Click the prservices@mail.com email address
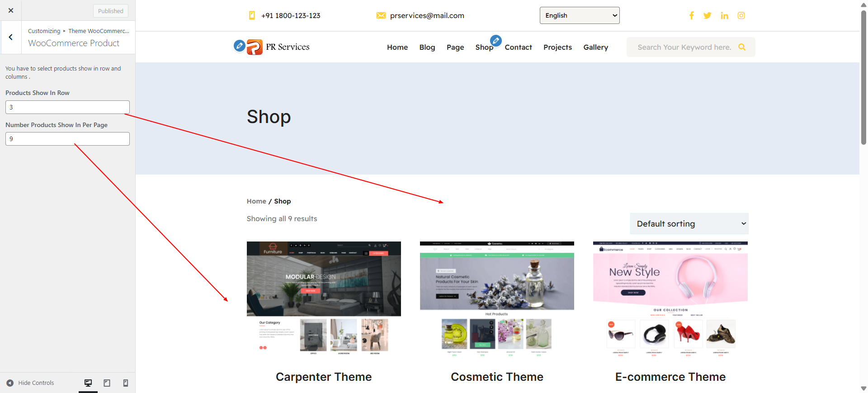The width and height of the screenshot is (868, 393). (427, 15)
